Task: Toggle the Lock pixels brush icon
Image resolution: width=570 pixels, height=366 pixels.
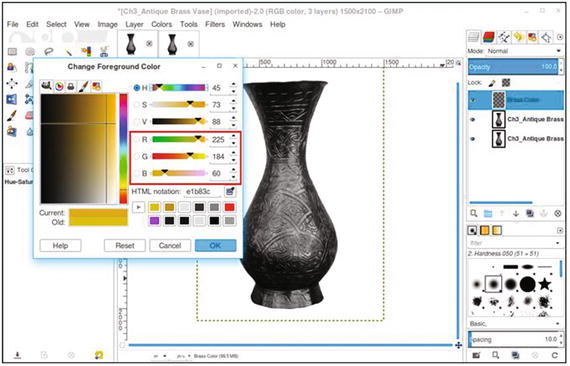Action: click(492, 83)
